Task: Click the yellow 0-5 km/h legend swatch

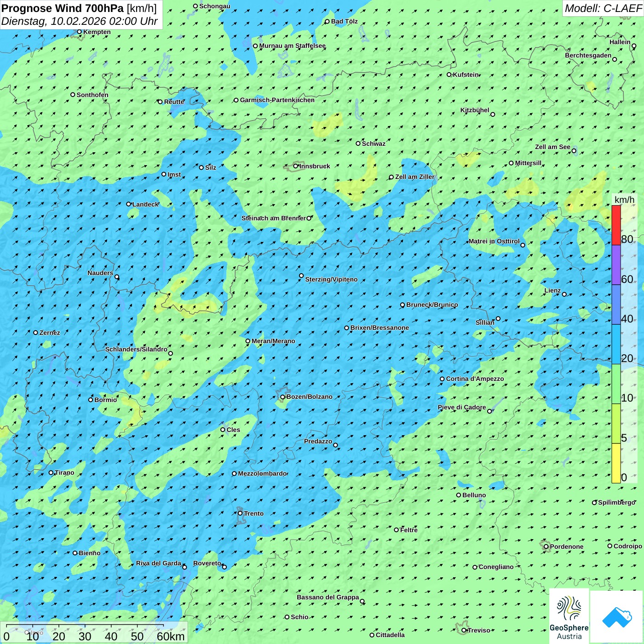Action: [x=616, y=463]
